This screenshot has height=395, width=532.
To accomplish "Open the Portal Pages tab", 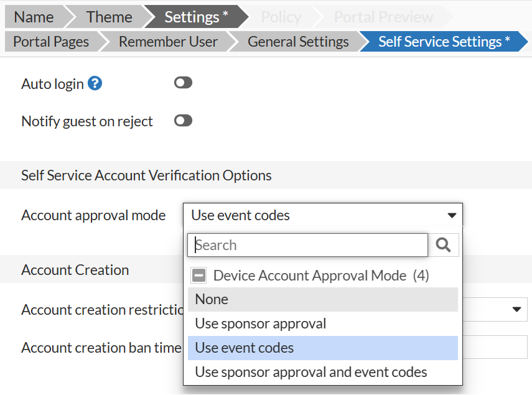I will click(50, 41).
